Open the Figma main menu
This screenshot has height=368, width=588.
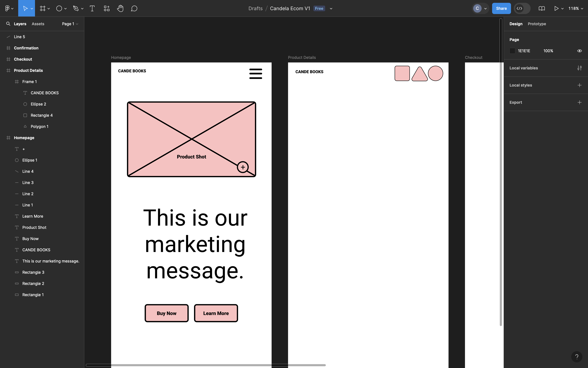(9, 8)
